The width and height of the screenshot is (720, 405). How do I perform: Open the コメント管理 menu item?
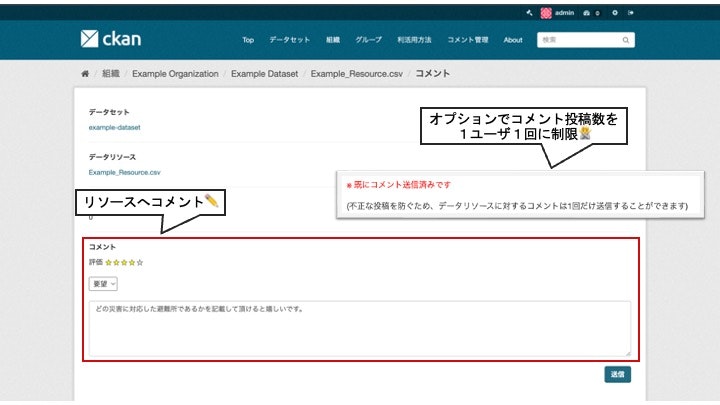[x=468, y=40]
